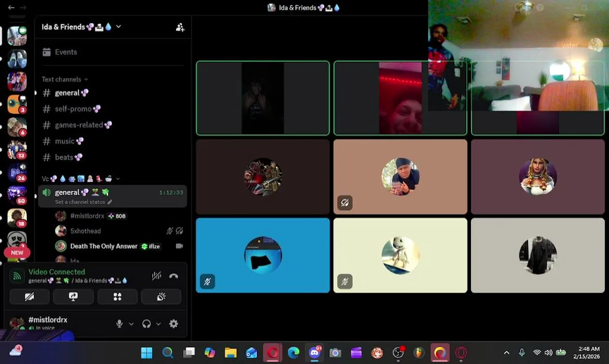Click the #mistlordrx username in the user panel
This screenshot has height=364, width=609.
pyautogui.click(x=48, y=320)
